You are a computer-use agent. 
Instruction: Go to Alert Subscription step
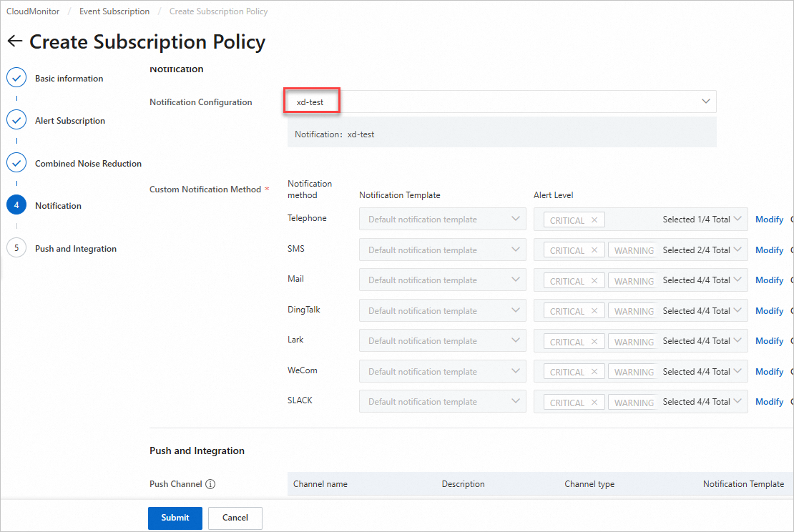click(x=70, y=120)
